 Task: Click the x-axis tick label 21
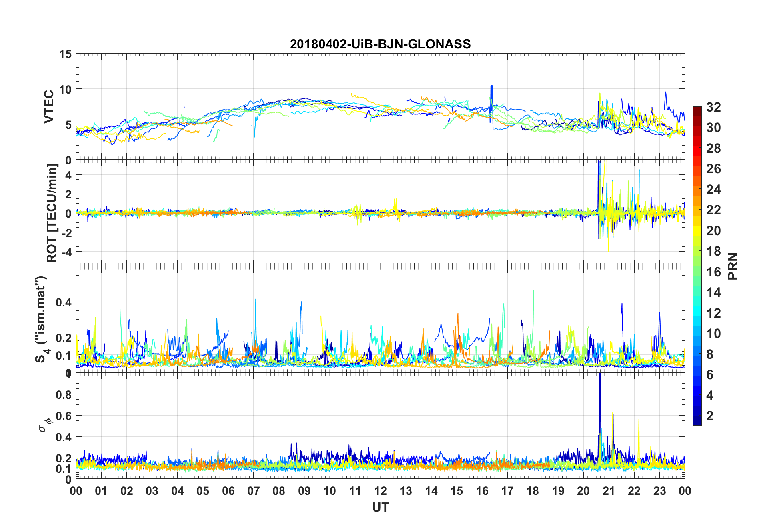[609, 491]
